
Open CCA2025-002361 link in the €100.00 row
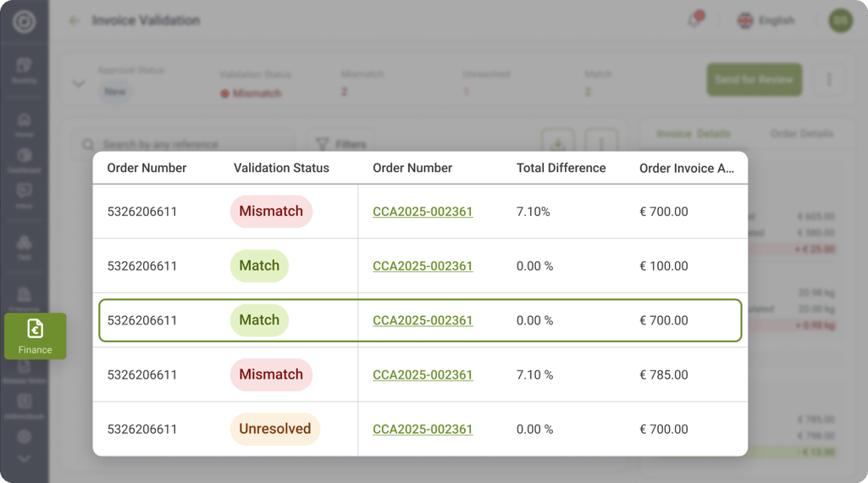[x=423, y=266]
